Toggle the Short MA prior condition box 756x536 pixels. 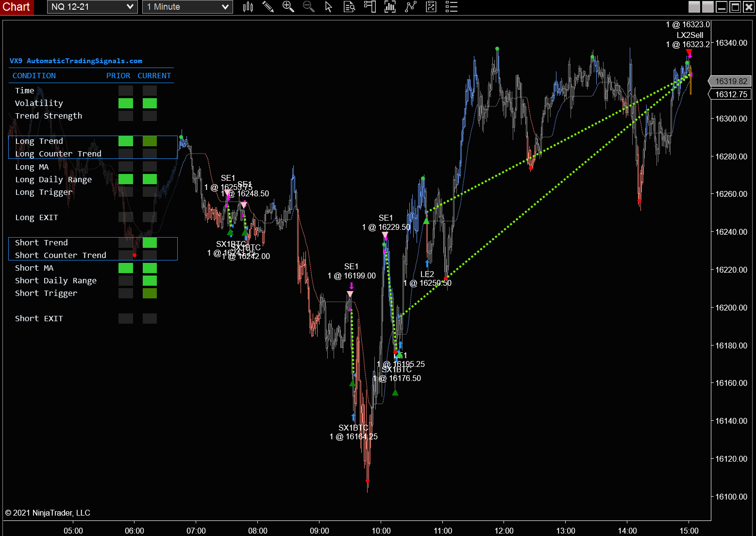coord(125,268)
